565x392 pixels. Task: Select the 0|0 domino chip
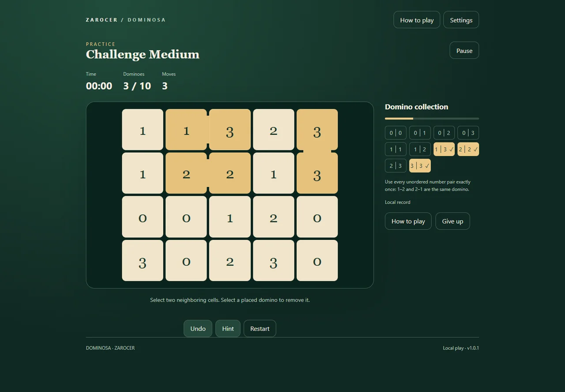(395, 133)
